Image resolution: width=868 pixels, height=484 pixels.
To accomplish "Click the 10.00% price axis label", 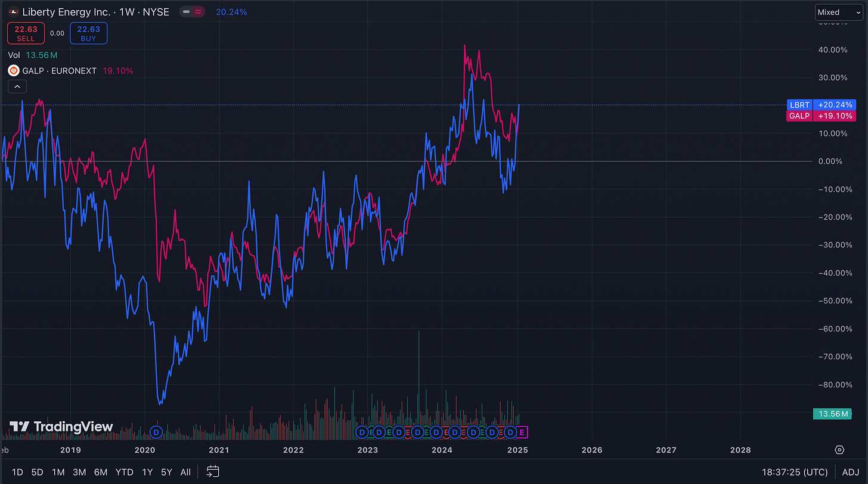I will click(833, 134).
